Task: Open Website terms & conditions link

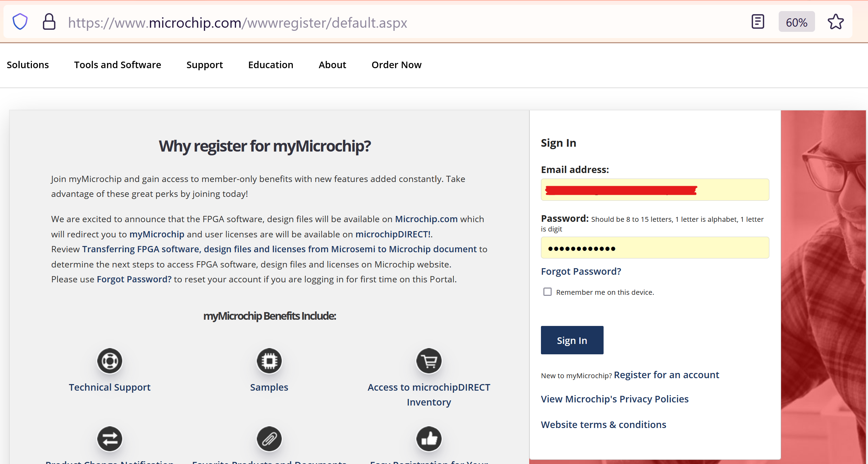Action: pos(604,425)
